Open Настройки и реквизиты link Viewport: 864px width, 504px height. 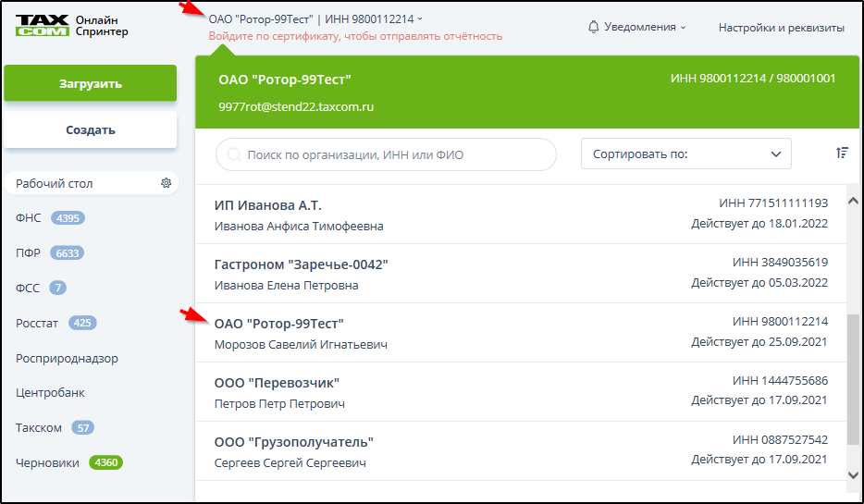point(781,28)
